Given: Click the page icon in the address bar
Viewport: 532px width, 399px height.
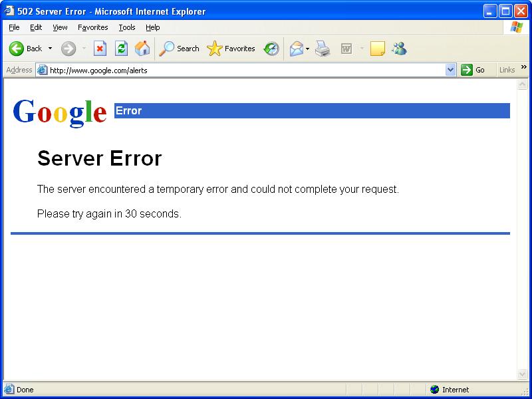Looking at the screenshot, I should 42,70.
